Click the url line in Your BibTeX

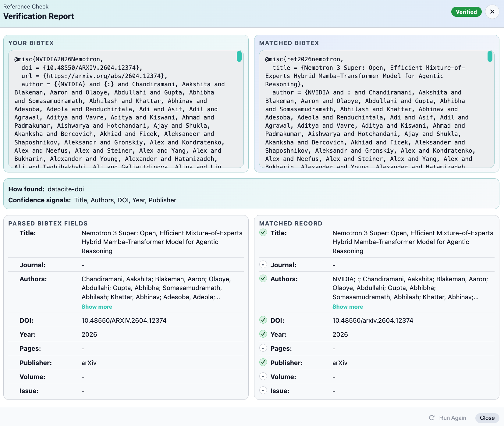(x=94, y=76)
